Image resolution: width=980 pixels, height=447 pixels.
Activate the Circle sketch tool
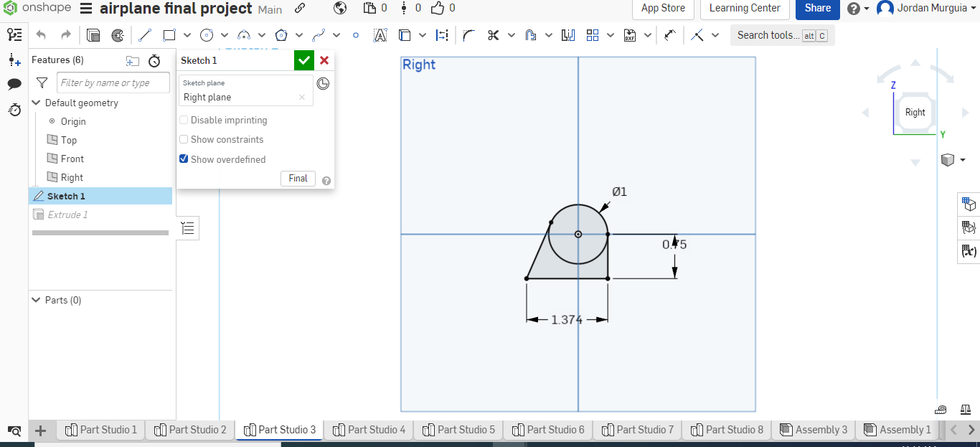207,34
